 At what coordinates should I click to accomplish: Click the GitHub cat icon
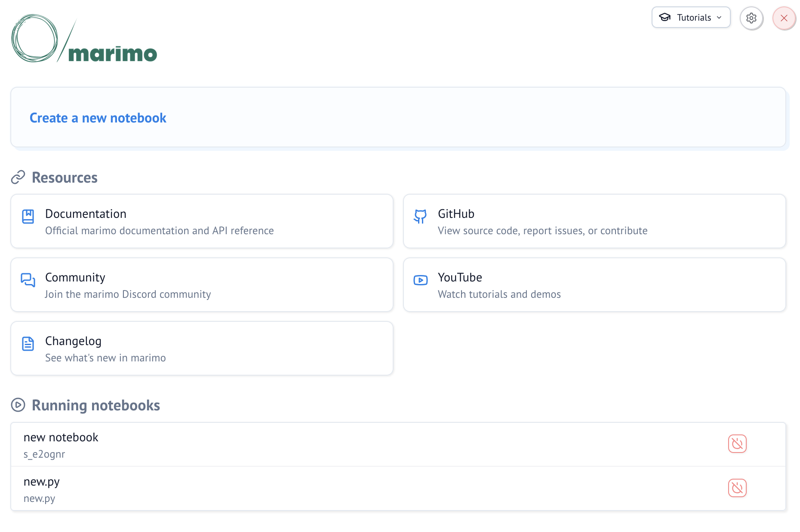tap(420, 217)
